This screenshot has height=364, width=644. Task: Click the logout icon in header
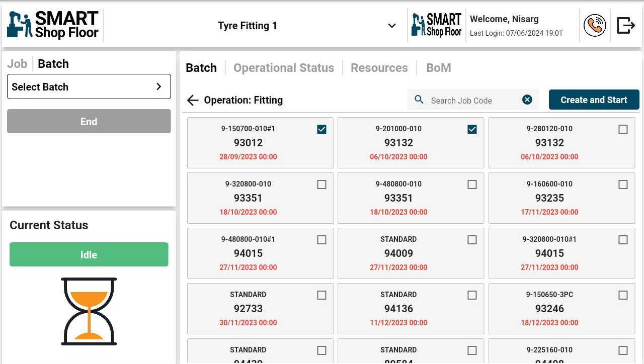(x=625, y=26)
